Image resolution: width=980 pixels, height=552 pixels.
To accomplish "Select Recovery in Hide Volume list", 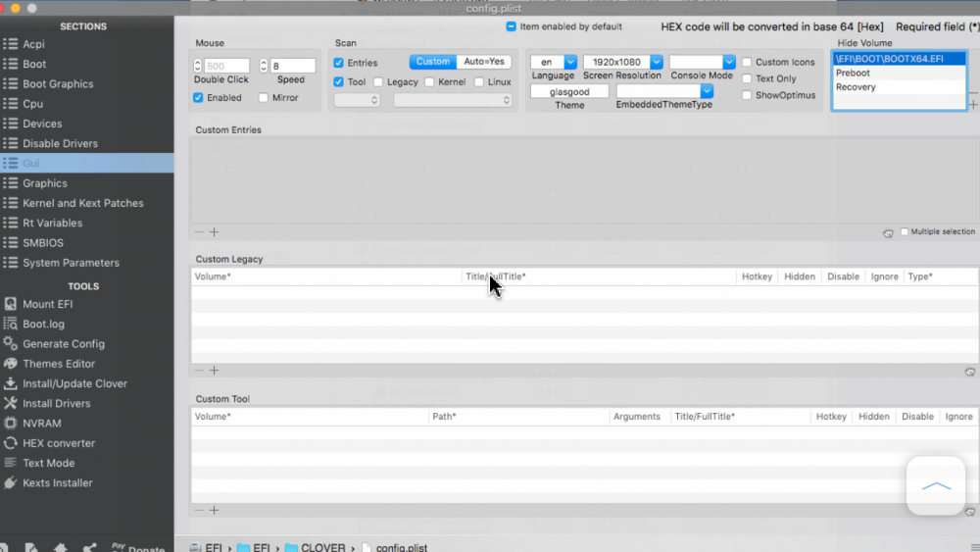I will [899, 87].
